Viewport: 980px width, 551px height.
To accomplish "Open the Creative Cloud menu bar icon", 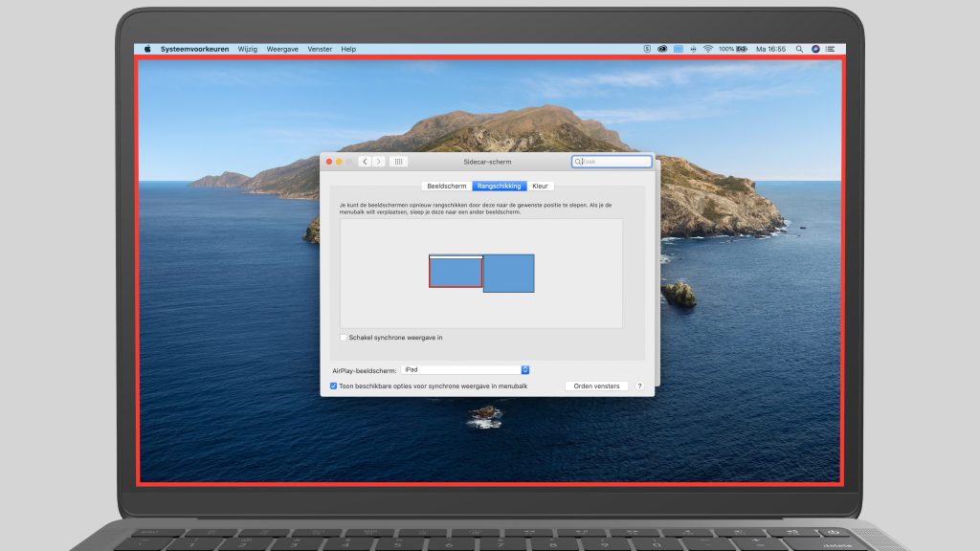I will (662, 49).
